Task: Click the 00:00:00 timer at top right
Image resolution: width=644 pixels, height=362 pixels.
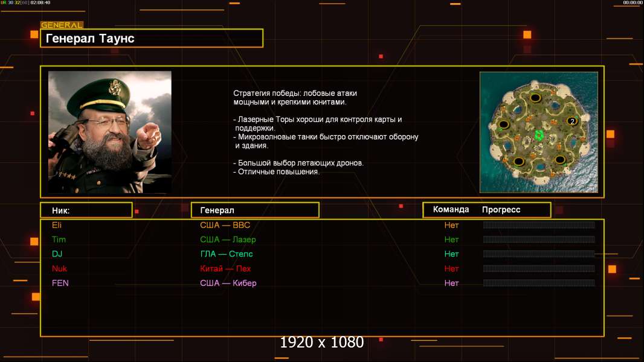Action: coord(633,2)
